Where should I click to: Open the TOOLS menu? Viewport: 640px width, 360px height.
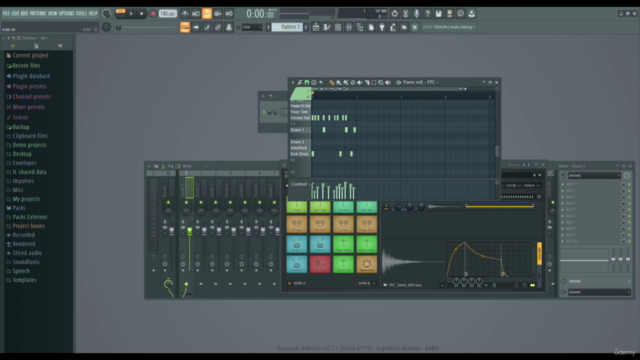tap(81, 13)
